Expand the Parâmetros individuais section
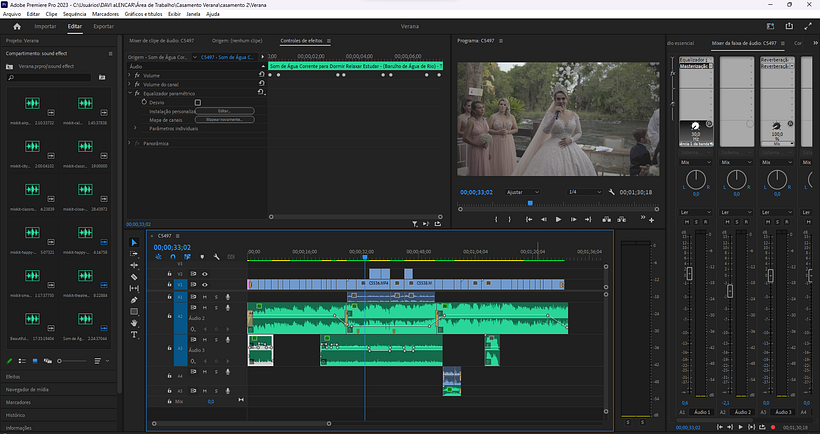This screenshot has width=820, height=434. 136,128
